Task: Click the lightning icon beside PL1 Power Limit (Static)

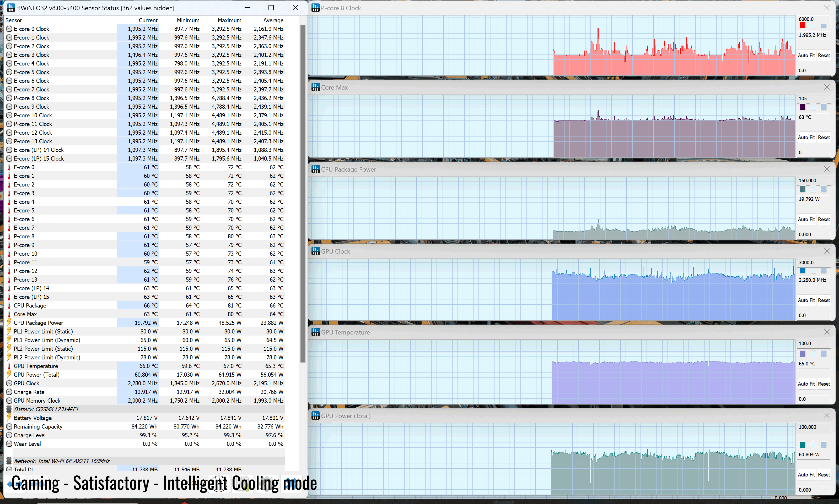Action: coord(9,331)
